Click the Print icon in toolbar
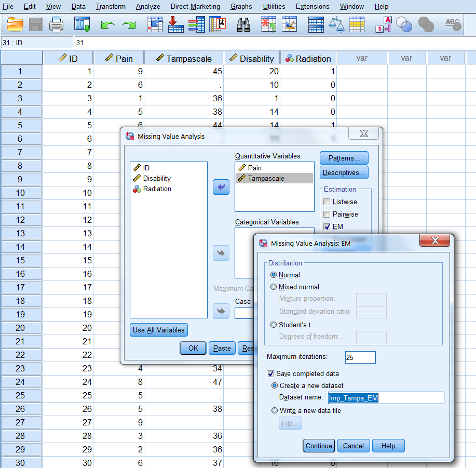Screen dimensions: 476x468 pos(56,24)
